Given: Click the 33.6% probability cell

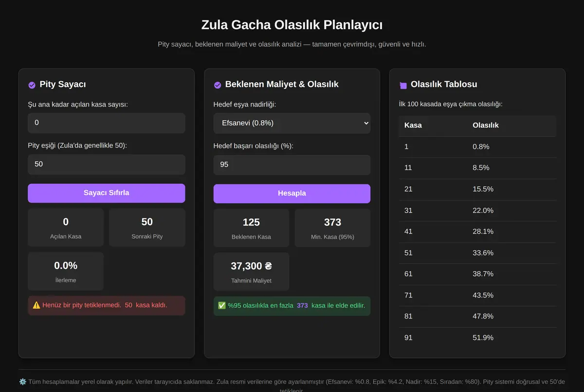Looking at the screenshot, I should tap(511, 253).
